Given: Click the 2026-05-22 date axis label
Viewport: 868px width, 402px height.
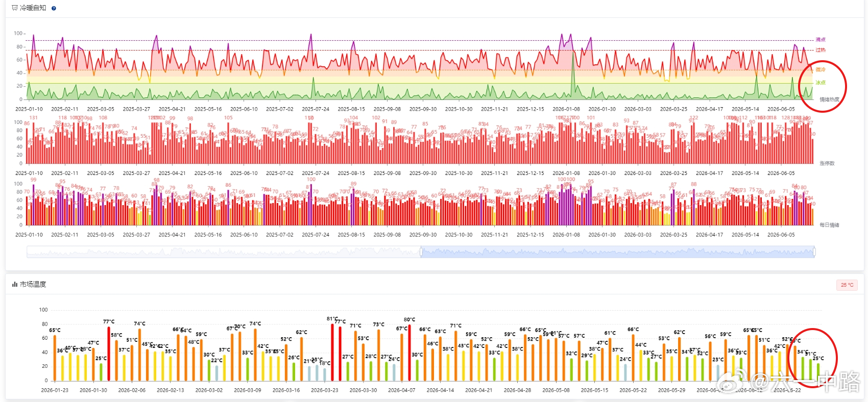Looking at the screenshot, I should (x=633, y=390).
